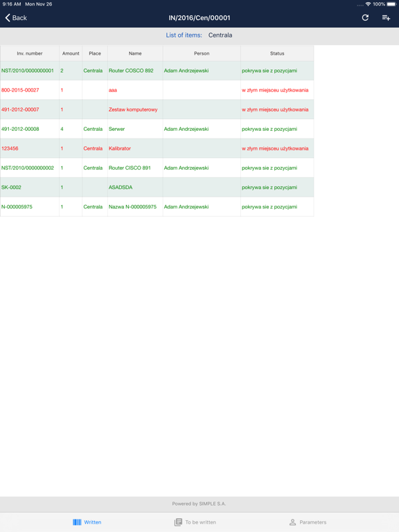
Task: Tap the Person column header
Action: [202, 53]
